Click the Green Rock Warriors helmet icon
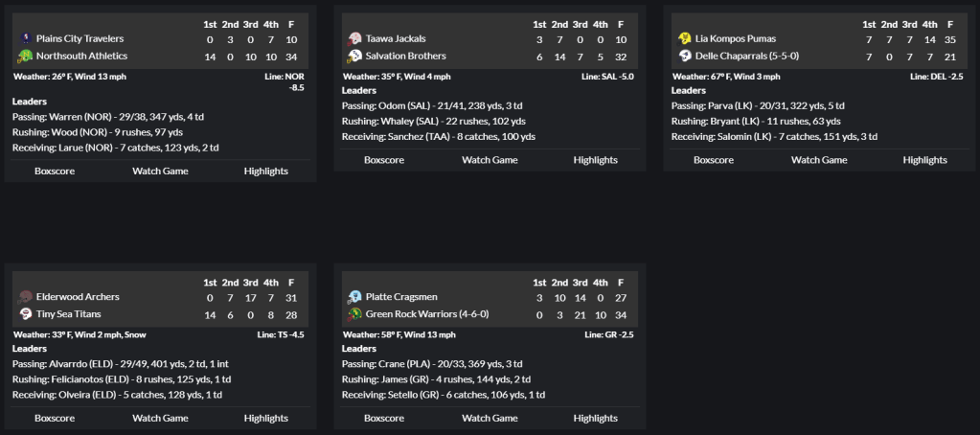The width and height of the screenshot is (980, 435). point(355,314)
